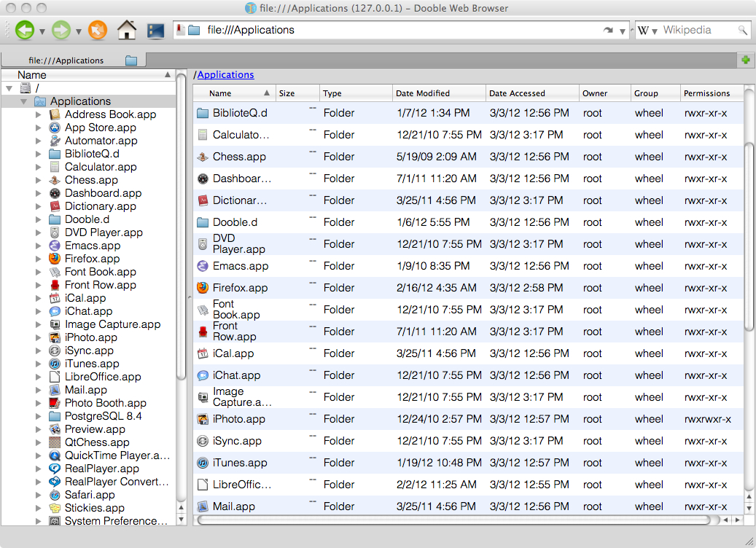Click into the file:///Applications address field

point(400,30)
